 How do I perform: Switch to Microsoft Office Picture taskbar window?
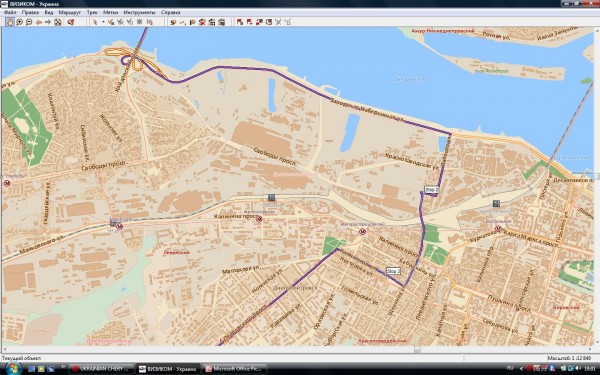point(234,369)
